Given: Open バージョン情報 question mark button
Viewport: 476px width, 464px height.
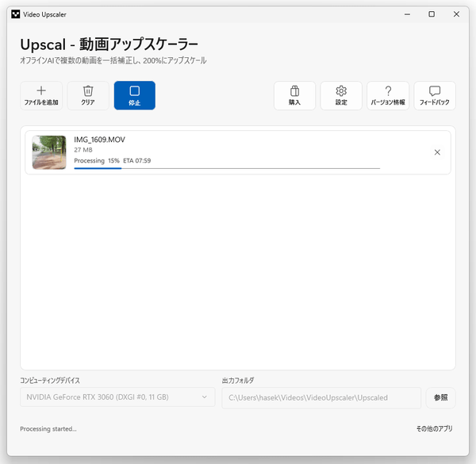Looking at the screenshot, I should pyautogui.click(x=388, y=96).
